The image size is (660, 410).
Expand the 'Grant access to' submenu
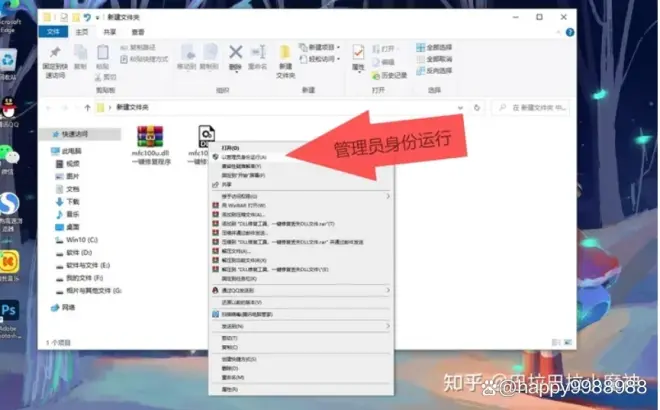389,196
